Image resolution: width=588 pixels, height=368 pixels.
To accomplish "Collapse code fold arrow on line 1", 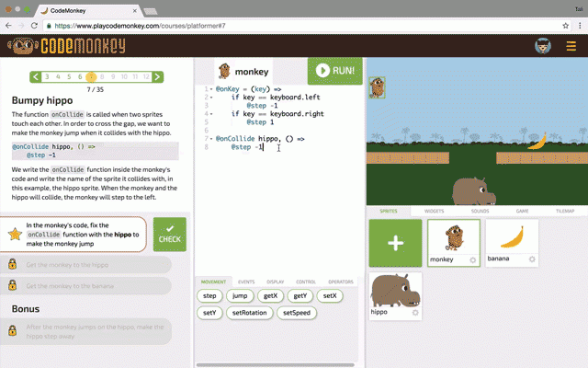I will point(211,89).
